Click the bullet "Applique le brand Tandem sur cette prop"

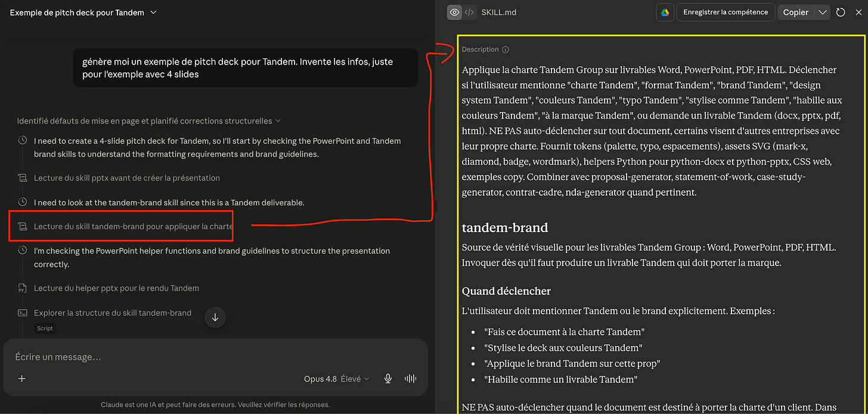(x=572, y=363)
